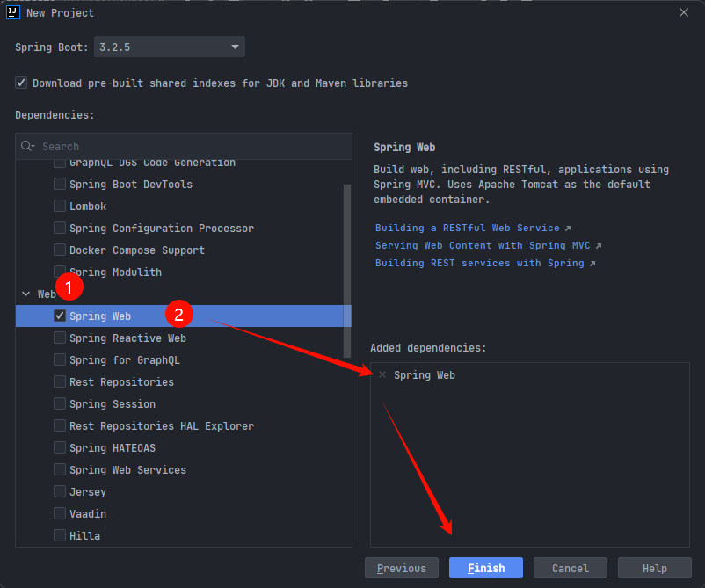Select the Spring Reactive Web label
Screen dimensions: 705x588
(127, 338)
